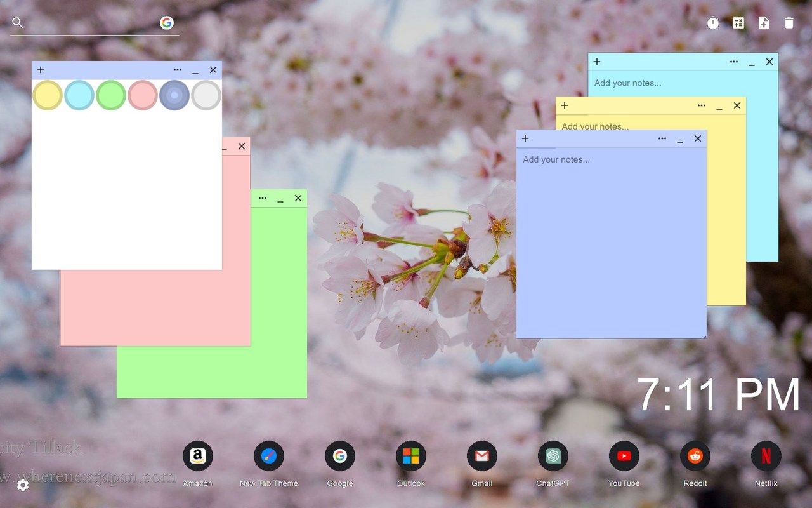The width and height of the screenshot is (812, 508).
Task: Open the three-dot menu on the yellow note
Action: coord(702,105)
